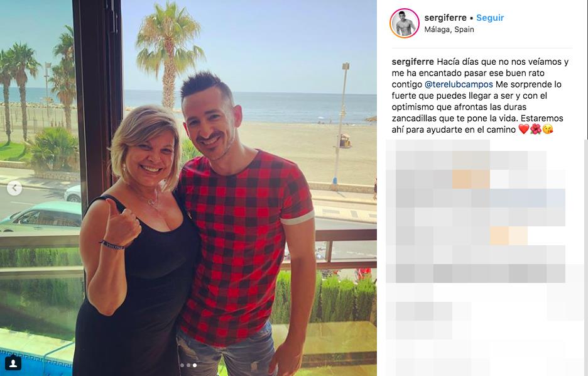Open the sergiferre username in the header
This screenshot has height=376, width=588.
[445, 18]
